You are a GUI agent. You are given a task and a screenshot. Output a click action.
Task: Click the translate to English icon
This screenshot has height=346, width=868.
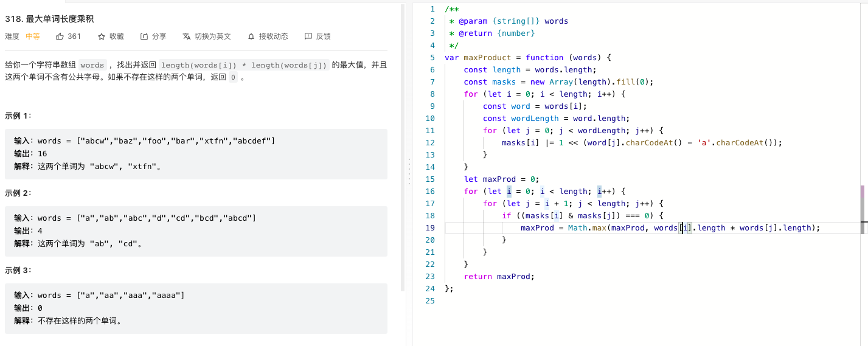click(187, 36)
